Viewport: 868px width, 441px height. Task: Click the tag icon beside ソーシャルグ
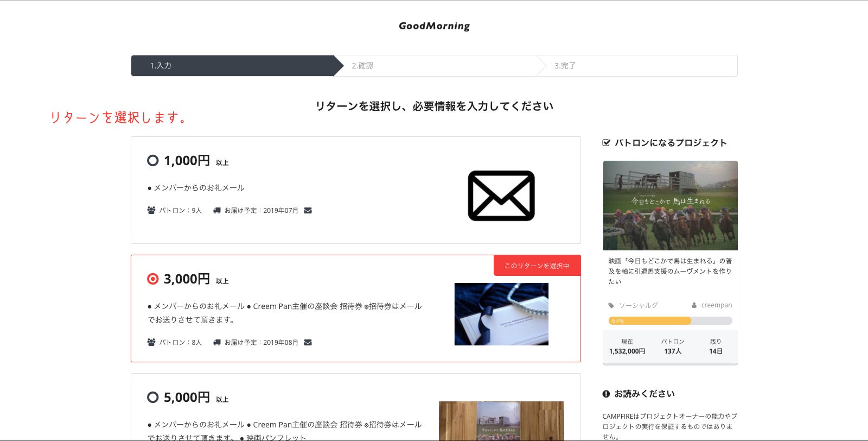coord(611,305)
